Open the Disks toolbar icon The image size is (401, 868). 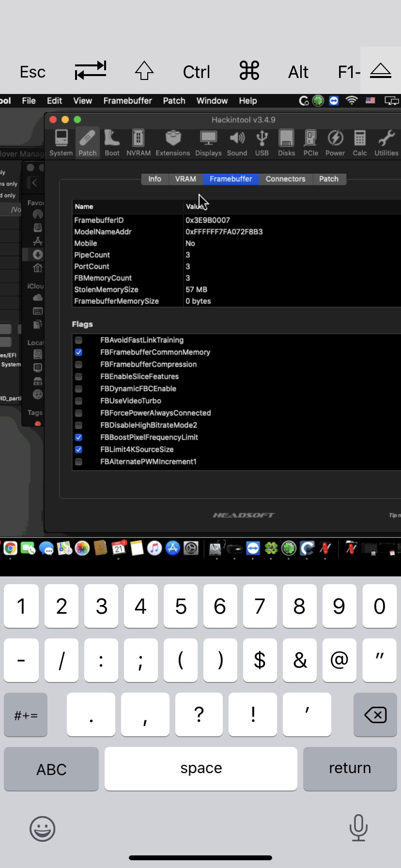[286, 143]
